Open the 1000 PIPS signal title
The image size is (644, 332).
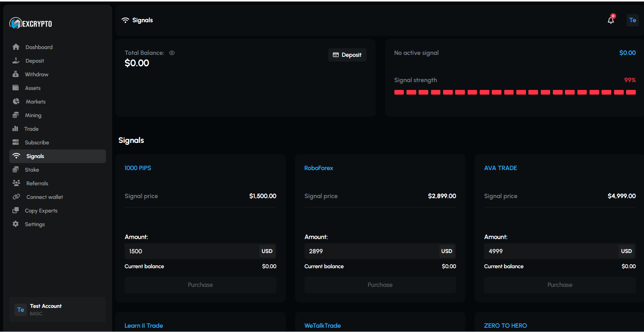coord(138,168)
